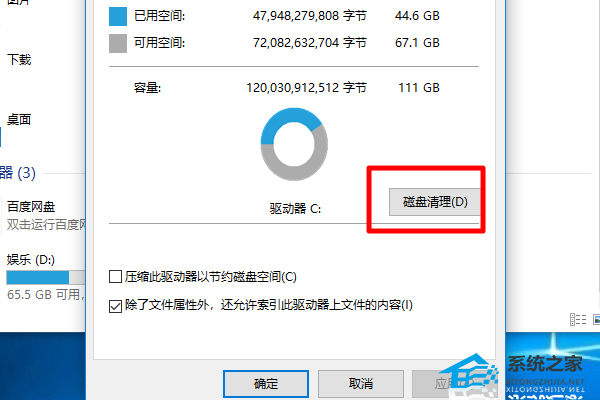Click the D: drive blue usage bar
The width and height of the screenshot is (600, 400).
pos(38,278)
